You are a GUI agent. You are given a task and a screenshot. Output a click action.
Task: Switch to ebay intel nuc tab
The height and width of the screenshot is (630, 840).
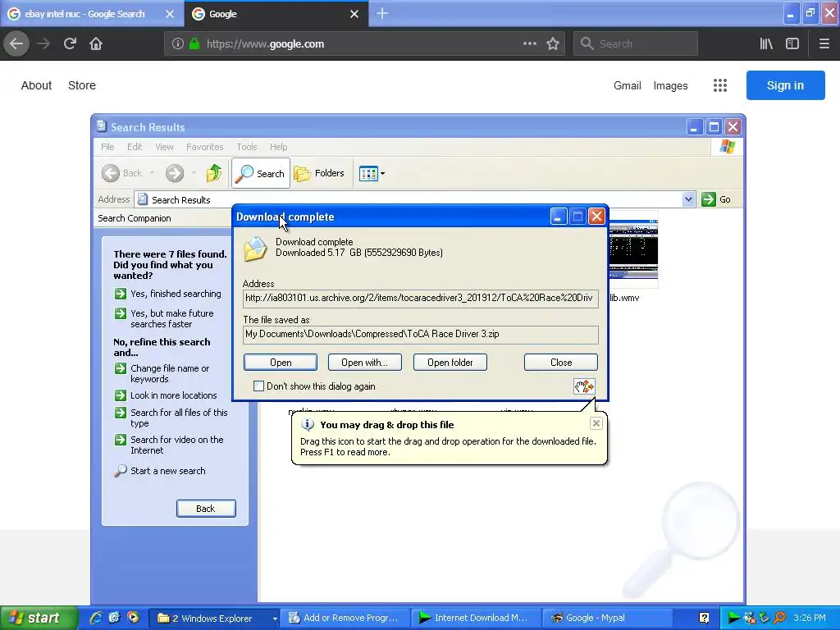[x=84, y=14]
